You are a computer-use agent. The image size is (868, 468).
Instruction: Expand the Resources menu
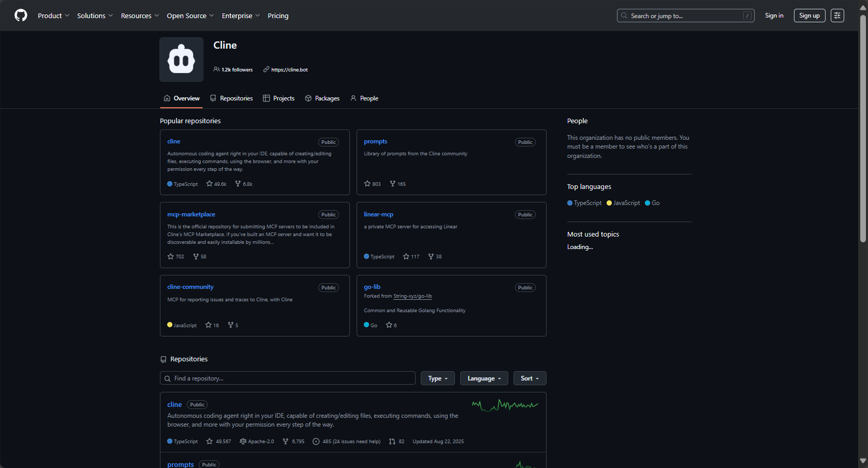click(140, 16)
